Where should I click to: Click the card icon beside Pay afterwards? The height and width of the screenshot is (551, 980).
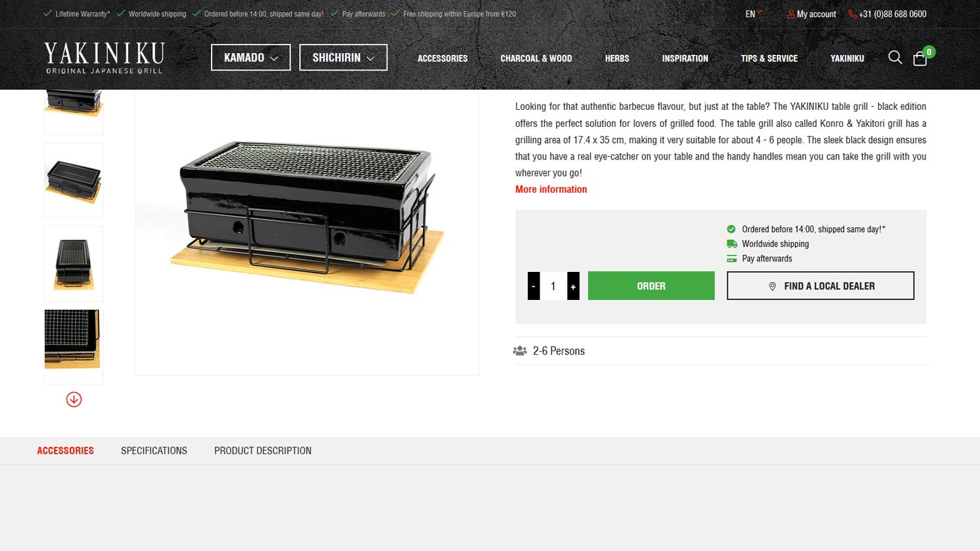732,259
